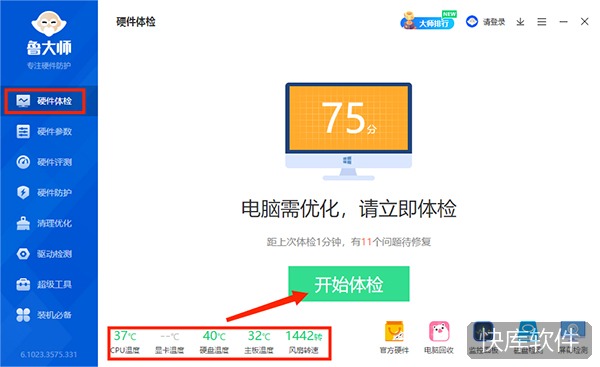The image size is (600, 367).
Task: Open the download arrow icon in title bar
Action: click(x=520, y=22)
